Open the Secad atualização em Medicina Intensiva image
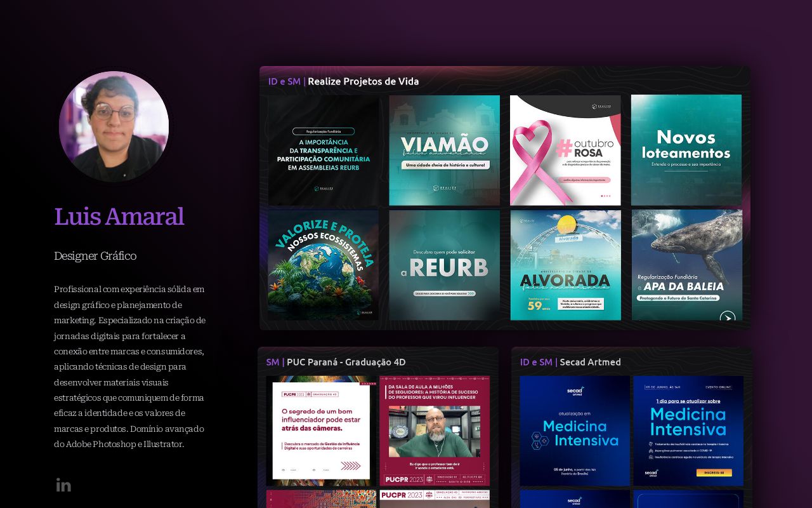The image size is (812, 508). pyautogui.click(x=575, y=431)
